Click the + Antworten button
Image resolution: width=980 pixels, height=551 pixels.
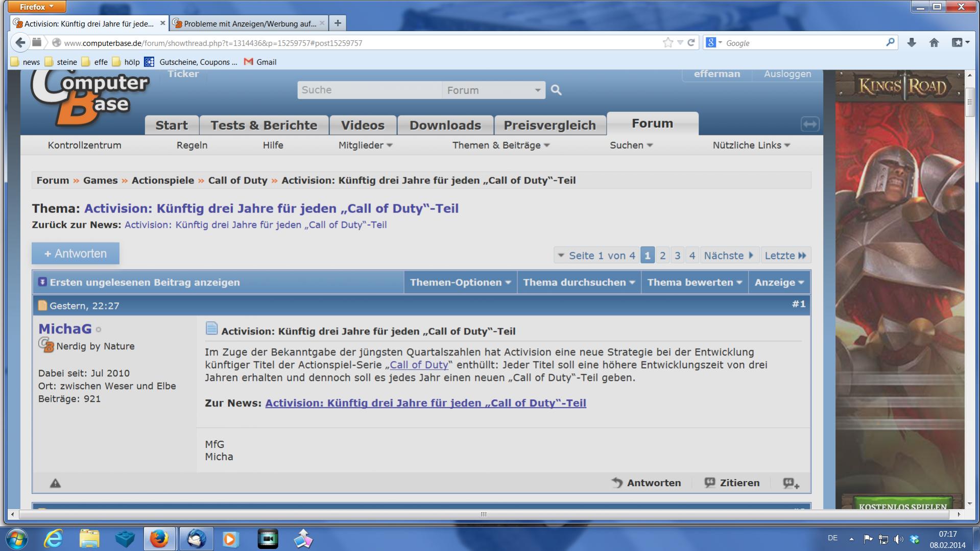[76, 254]
